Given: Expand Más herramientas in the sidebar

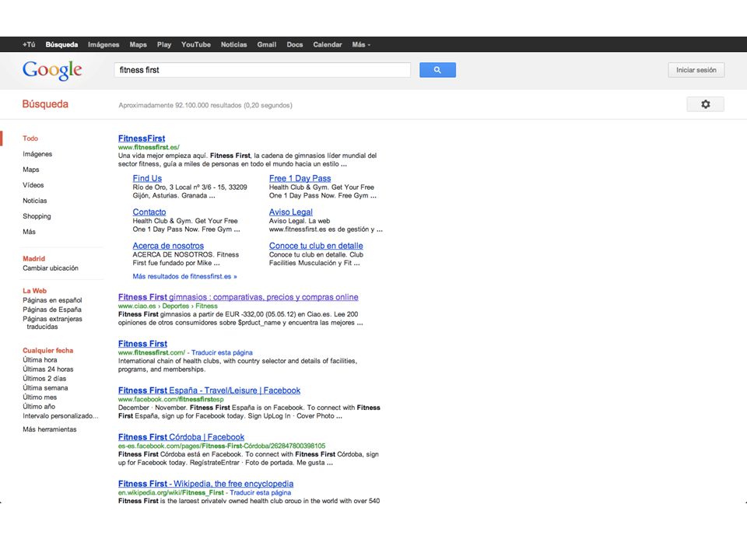Looking at the screenshot, I should (50, 429).
